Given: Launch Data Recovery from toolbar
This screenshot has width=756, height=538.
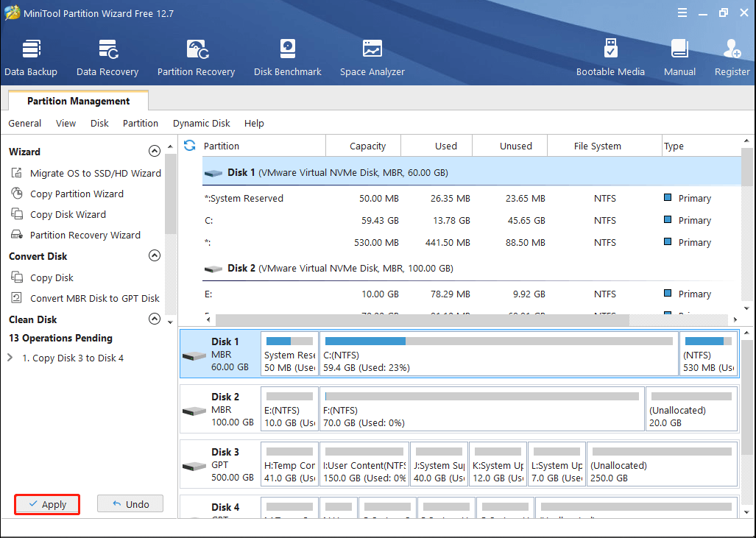Looking at the screenshot, I should pyautogui.click(x=107, y=58).
